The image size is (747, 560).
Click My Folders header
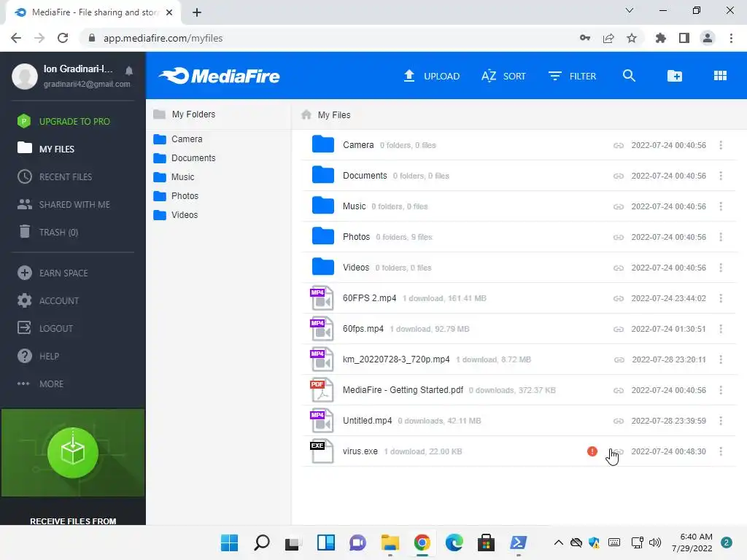[x=185, y=114]
